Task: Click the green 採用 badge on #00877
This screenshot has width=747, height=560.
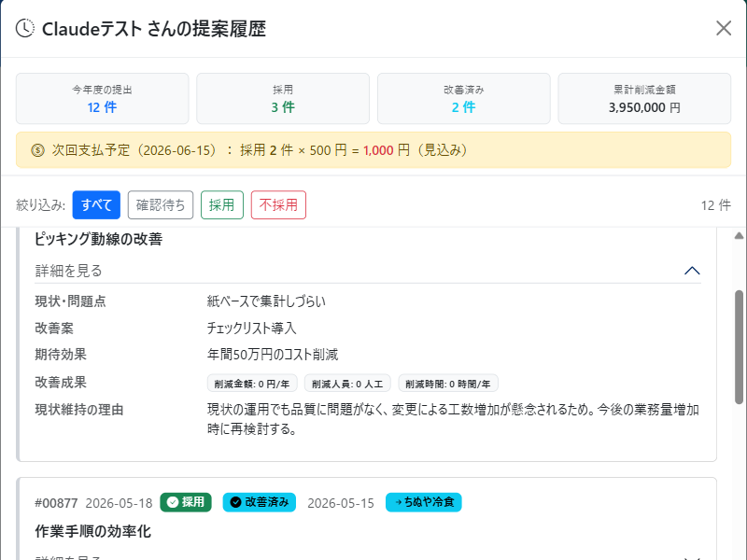Action: (186, 502)
